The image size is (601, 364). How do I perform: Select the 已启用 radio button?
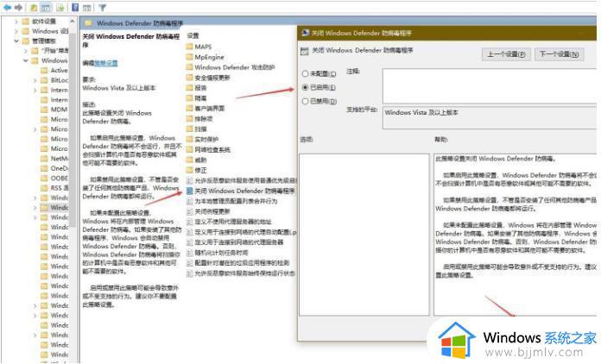coord(305,87)
